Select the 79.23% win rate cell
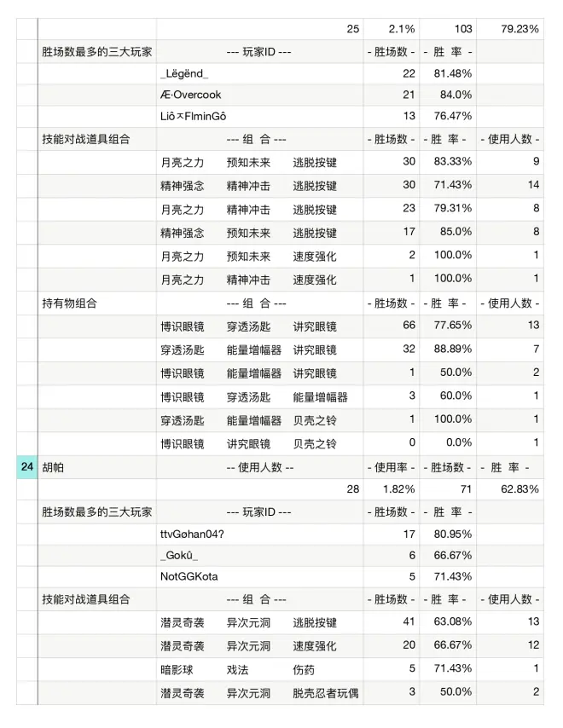 point(519,29)
